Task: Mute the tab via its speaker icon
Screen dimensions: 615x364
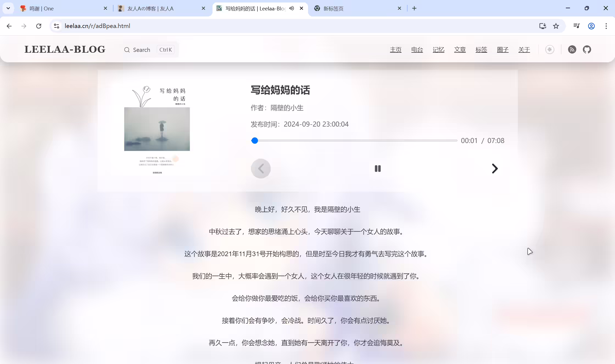Action: [x=292, y=8]
